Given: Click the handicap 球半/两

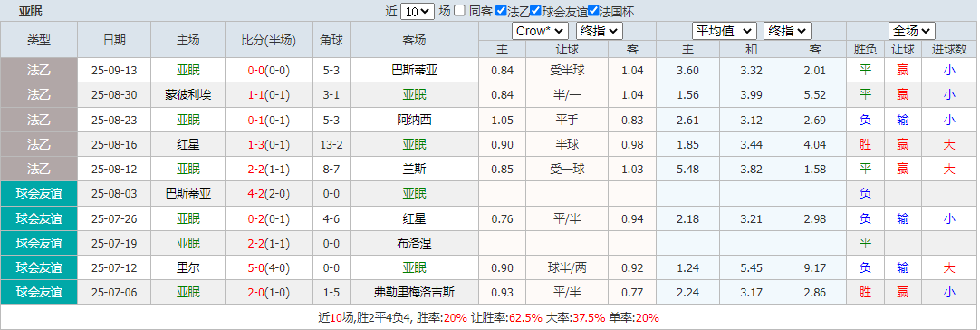Looking at the screenshot, I should pyautogui.click(x=567, y=268).
